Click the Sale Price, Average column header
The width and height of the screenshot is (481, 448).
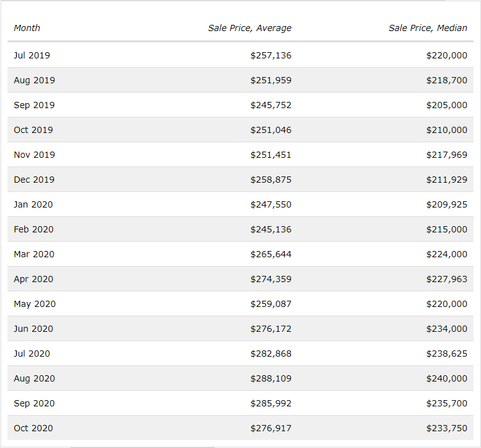pyautogui.click(x=250, y=28)
